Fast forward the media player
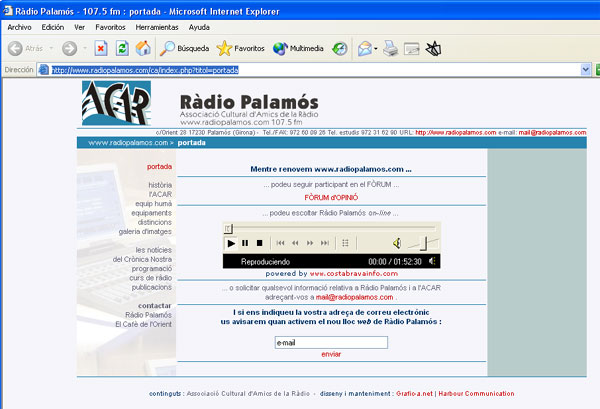Screen dimensions: 600x409 click(x=310, y=243)
